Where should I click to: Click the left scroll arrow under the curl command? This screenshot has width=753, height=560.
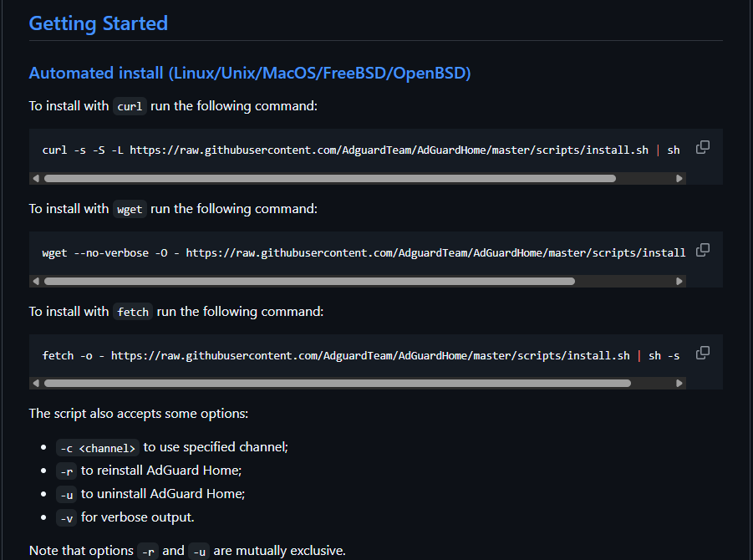click(x=35, y=178)
